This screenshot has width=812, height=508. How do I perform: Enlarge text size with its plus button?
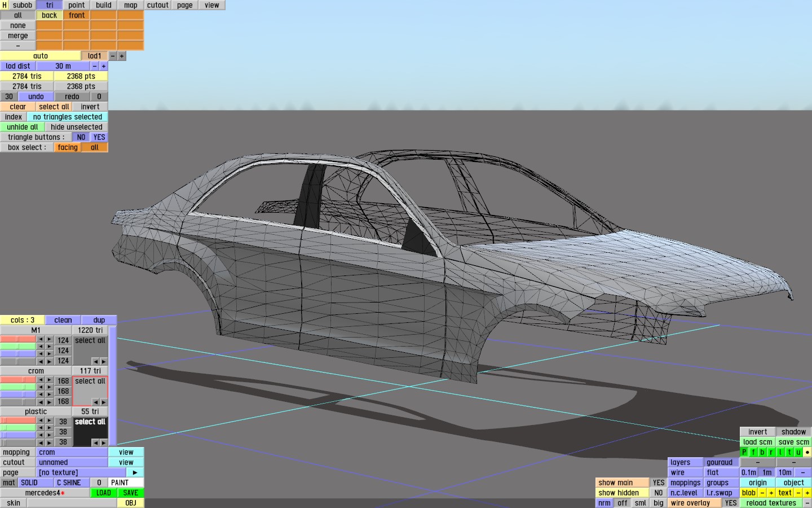click(807, 493)
